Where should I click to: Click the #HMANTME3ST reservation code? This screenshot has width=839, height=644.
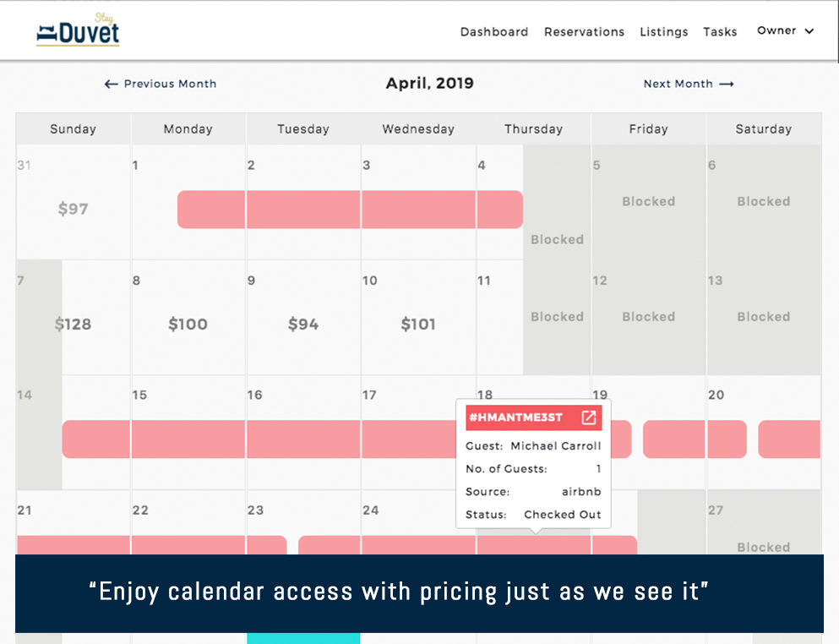(515, 418)
